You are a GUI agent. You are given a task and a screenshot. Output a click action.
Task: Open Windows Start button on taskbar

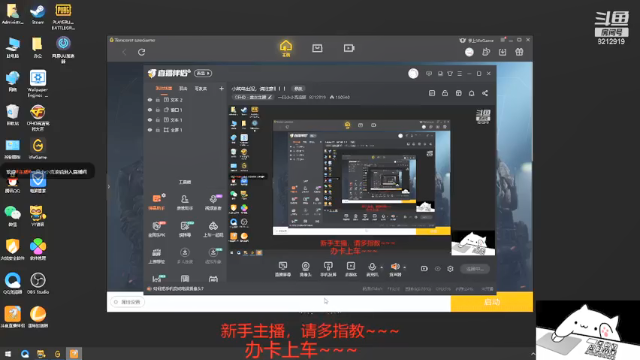[8, 353]
